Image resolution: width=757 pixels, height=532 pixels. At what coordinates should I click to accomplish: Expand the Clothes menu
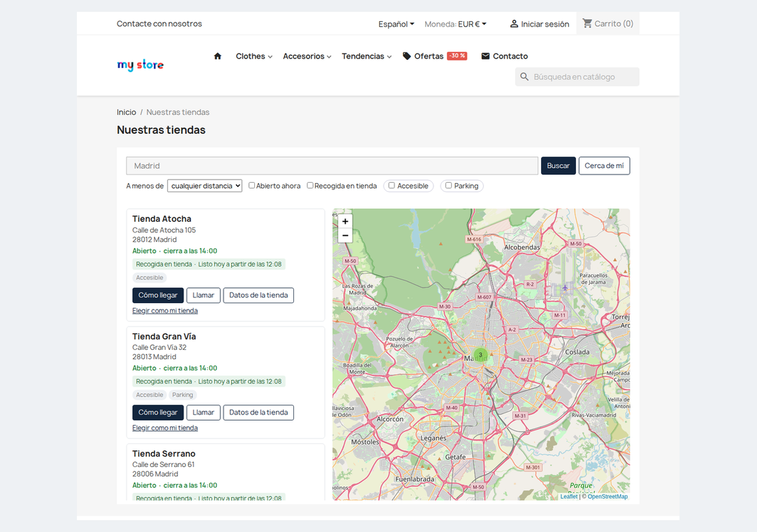click(x=254, y=56)
